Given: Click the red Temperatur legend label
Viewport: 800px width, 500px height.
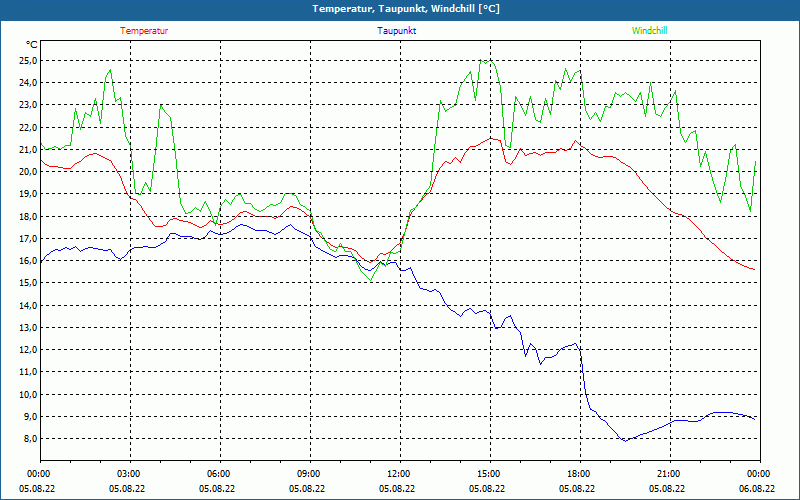Looking at the screenshot, I should point(144,31).
